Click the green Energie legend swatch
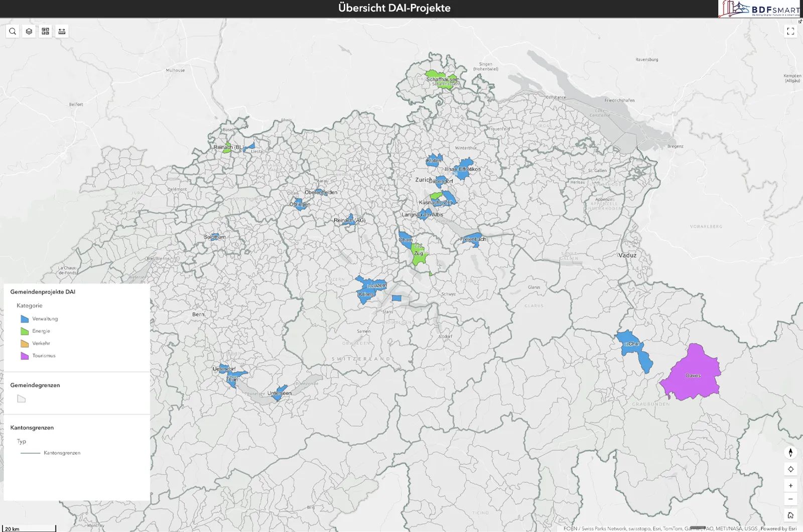Screen dimensions: 803x532 [25, 331]
